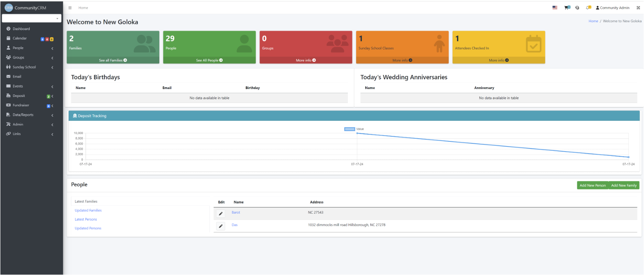Image resolution: width=644 pixels, height=275 pixels.
Task: Switch to Latest Persons tab
Action: coord(86,220)
